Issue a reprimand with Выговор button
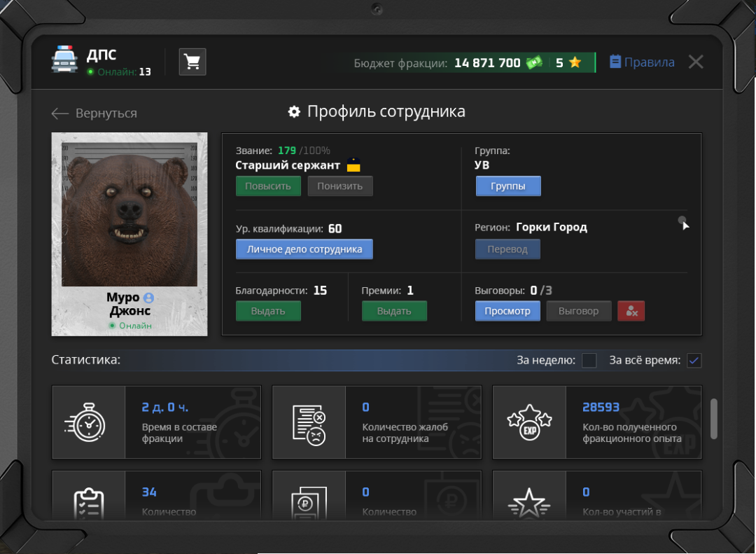 [x=579, y=311]
